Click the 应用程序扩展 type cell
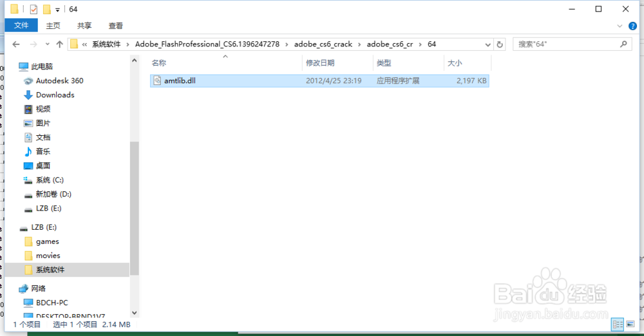The width and height of the screenshot is (644, 336). [398, 81]
